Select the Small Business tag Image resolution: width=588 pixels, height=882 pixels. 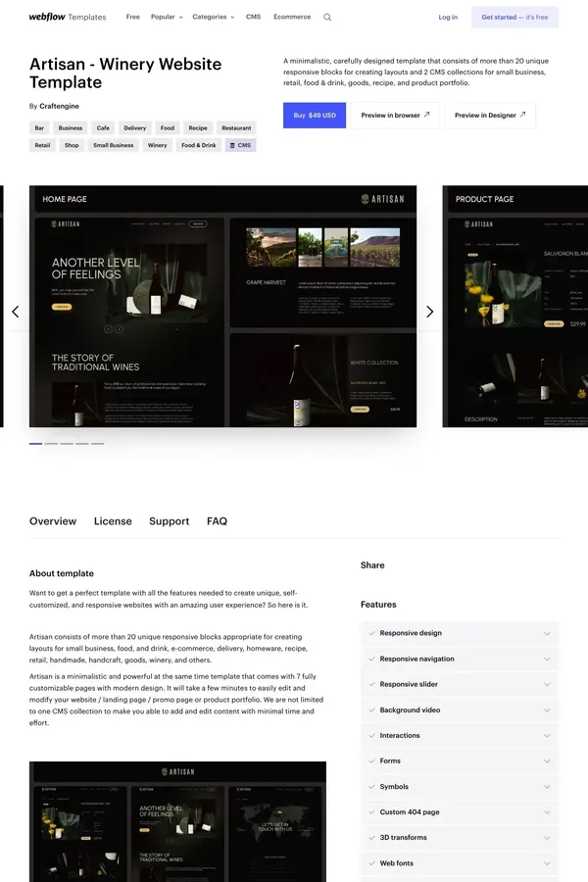tap(113, 145)
